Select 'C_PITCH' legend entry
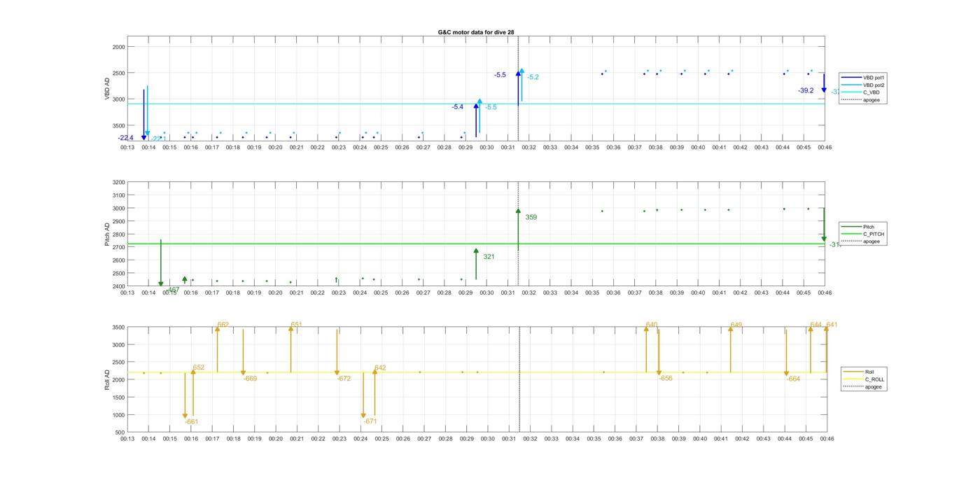This screenshot has width=980, height=485. pyautogui.click(x=862, y=234)
